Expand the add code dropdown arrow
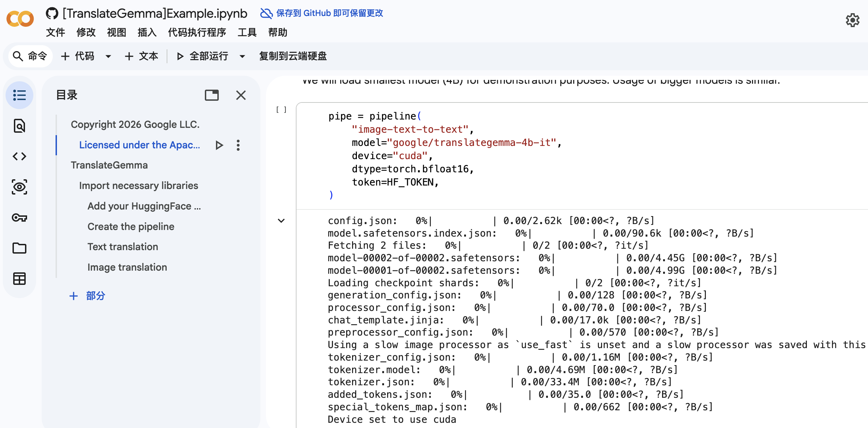The height and width of the screenshot is (428, 868). pos(108,56)
